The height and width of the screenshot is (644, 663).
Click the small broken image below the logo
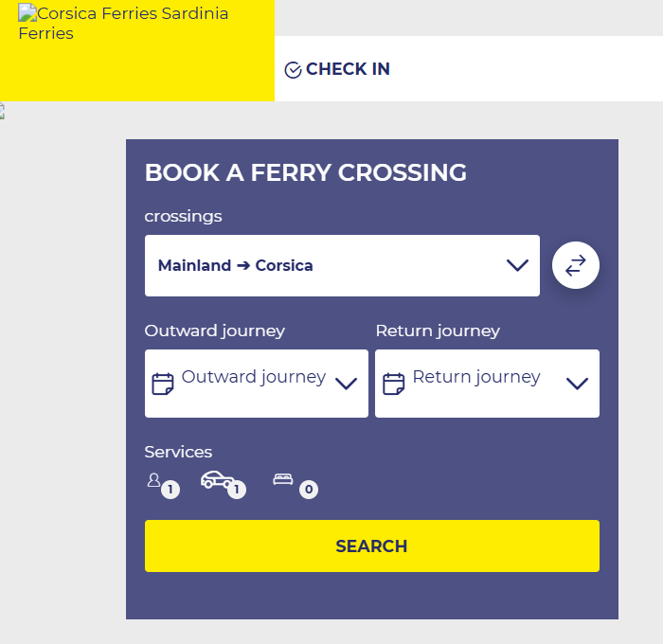[2, 111]
